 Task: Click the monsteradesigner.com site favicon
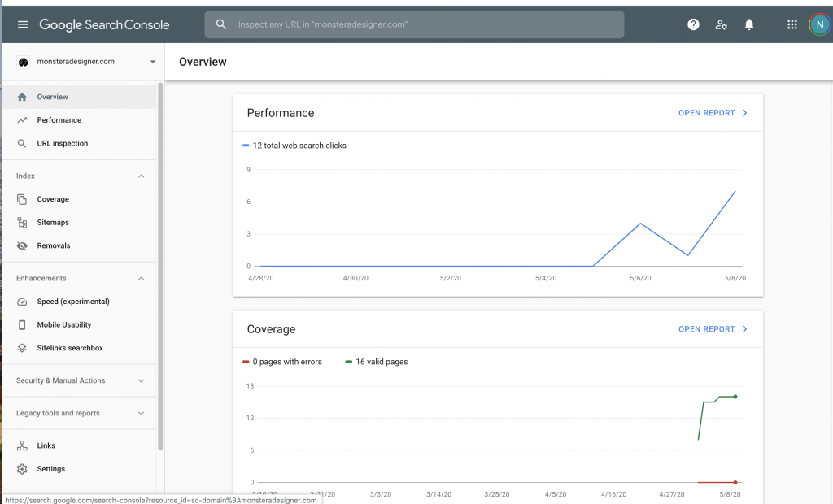tap(23, 62)
